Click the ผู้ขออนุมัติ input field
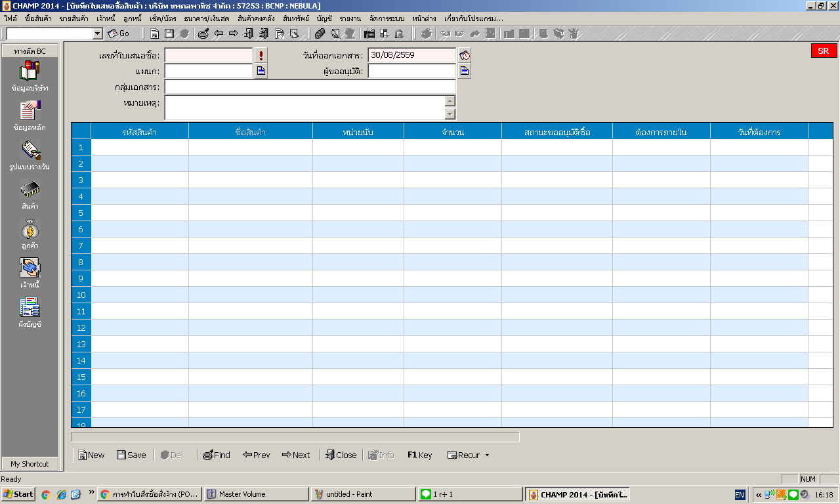 (x=411, y=71)
